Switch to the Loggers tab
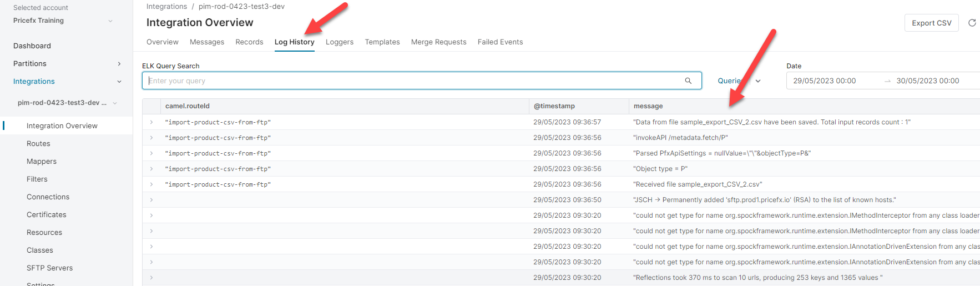The width and height of the screenshot is (980, 286). click(x=340, y=42)
